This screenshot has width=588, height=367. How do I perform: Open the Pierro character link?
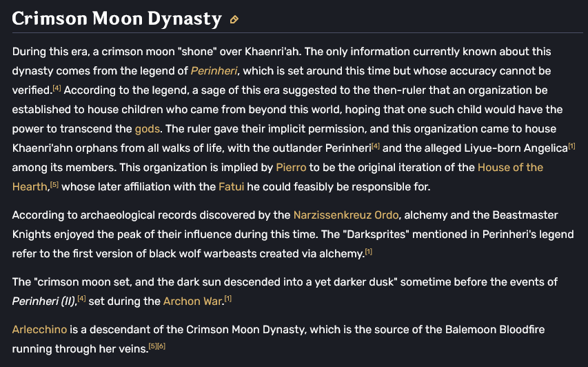pyautogui.click(x=291, y=168)
